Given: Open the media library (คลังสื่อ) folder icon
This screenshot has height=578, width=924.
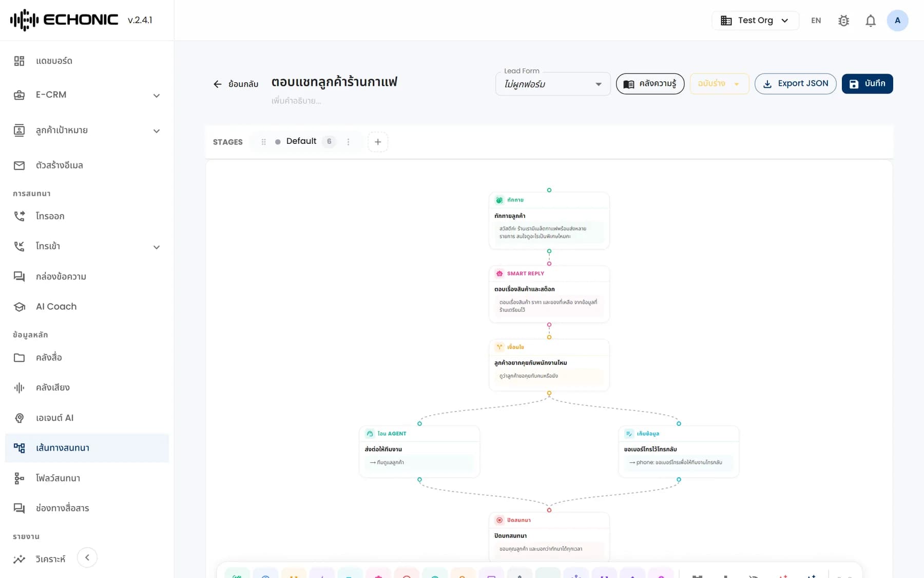Looking at the screenshot, I should (19, 358).
